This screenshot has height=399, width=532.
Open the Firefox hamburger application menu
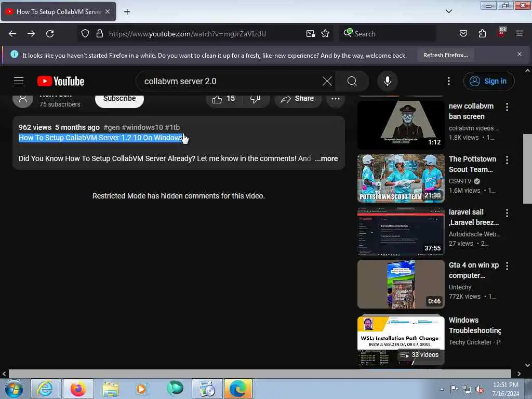point(520,34)
